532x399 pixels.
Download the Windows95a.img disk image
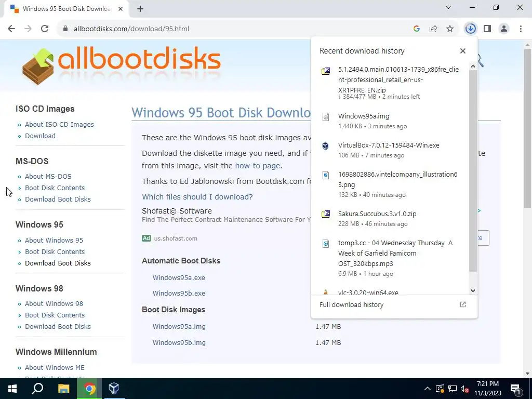[179, 326]
